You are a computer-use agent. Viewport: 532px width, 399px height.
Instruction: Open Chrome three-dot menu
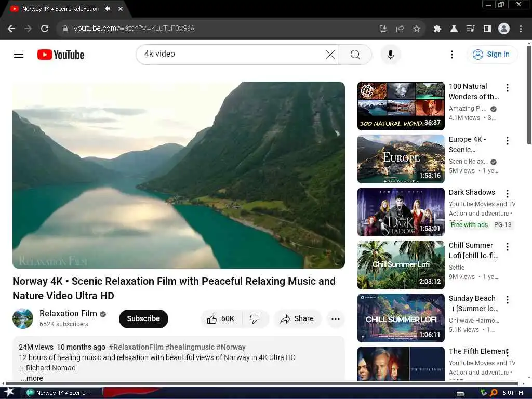(521, 29)
